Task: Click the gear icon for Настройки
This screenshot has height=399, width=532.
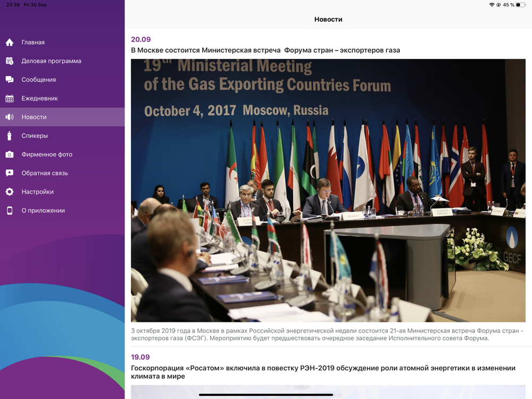Action: click(10, 192)
